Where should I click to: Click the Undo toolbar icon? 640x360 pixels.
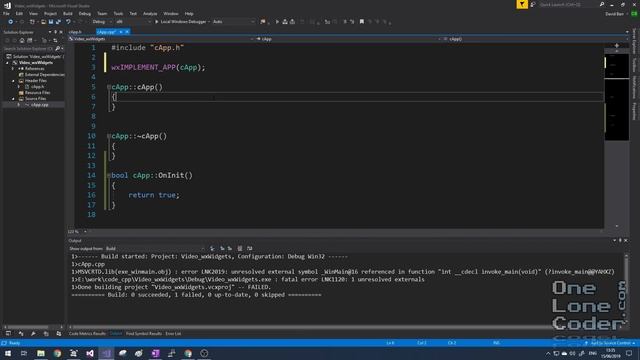[68, 22]
